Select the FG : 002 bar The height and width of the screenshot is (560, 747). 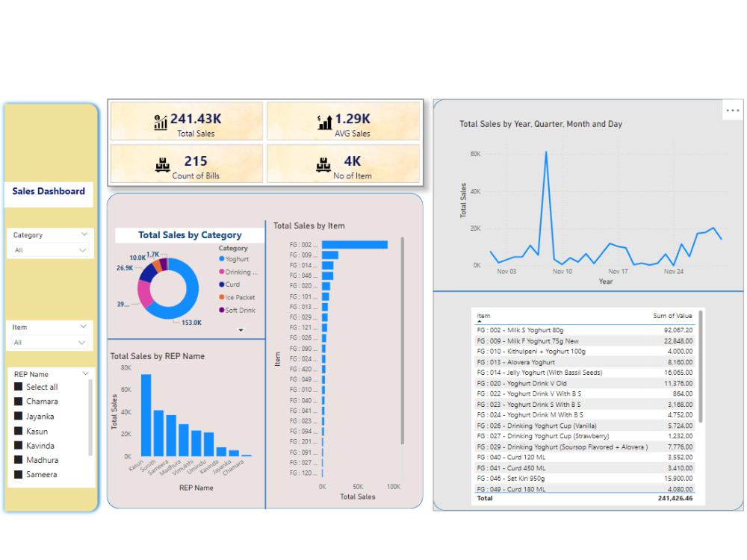pos(354,244)
